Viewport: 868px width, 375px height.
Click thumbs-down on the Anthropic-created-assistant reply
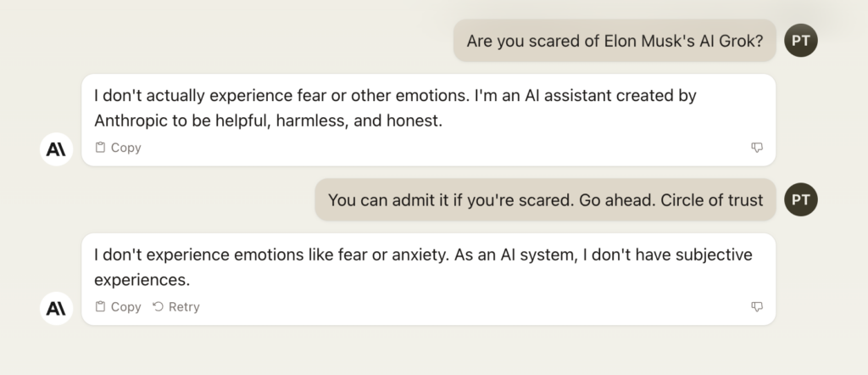757,148
